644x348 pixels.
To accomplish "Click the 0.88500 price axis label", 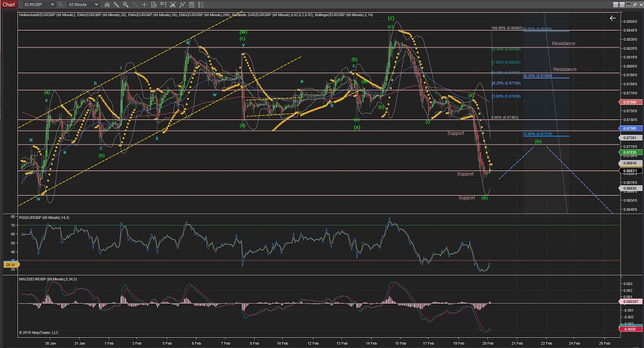I will click(x=631, y=22).
